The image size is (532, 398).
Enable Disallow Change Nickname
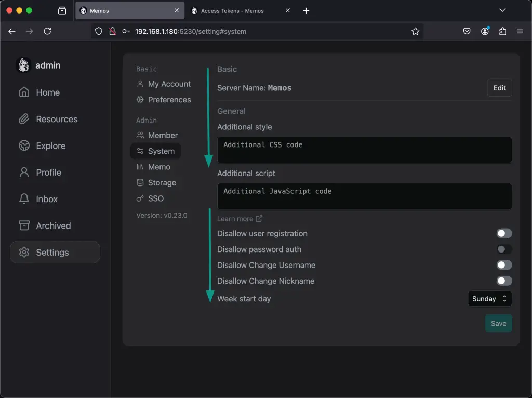[503, 281]
